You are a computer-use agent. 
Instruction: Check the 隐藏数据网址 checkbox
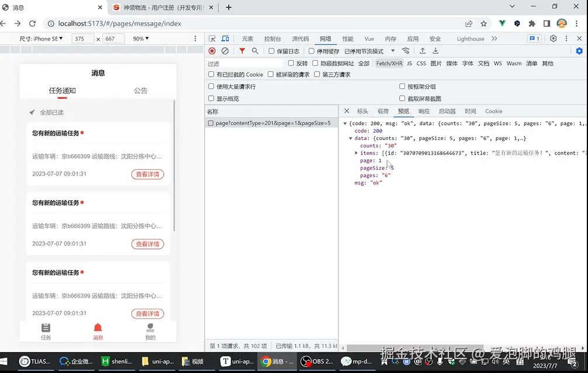tap(315, 63)
